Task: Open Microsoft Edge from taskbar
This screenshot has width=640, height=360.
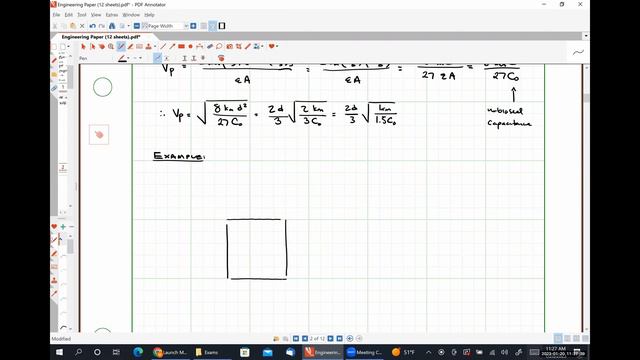Action: 138,352
